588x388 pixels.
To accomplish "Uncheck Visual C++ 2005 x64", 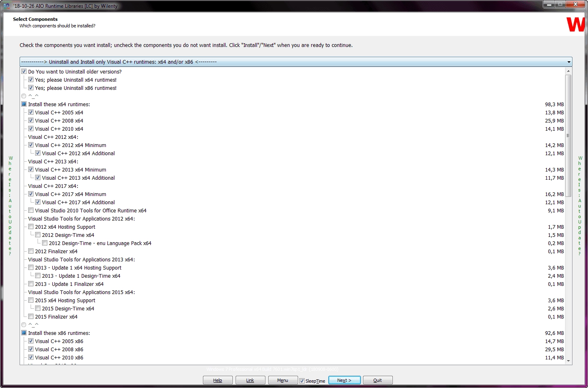I will point(31,112).
